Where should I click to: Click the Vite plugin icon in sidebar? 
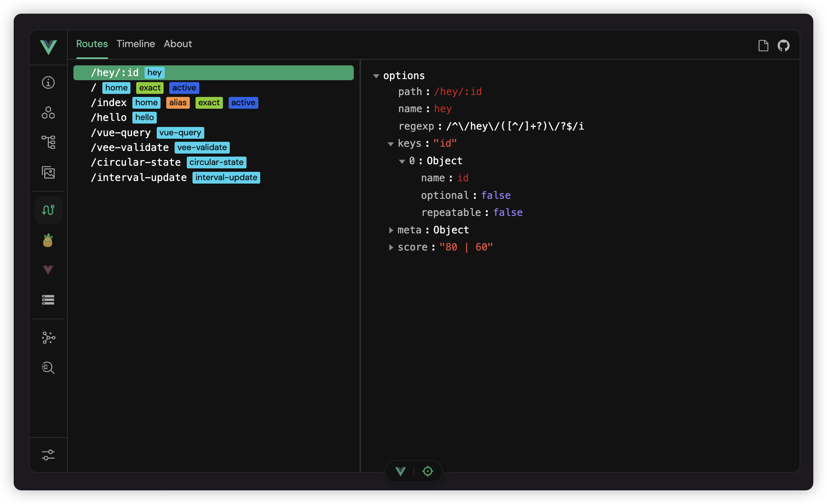[x=49, y=270]
